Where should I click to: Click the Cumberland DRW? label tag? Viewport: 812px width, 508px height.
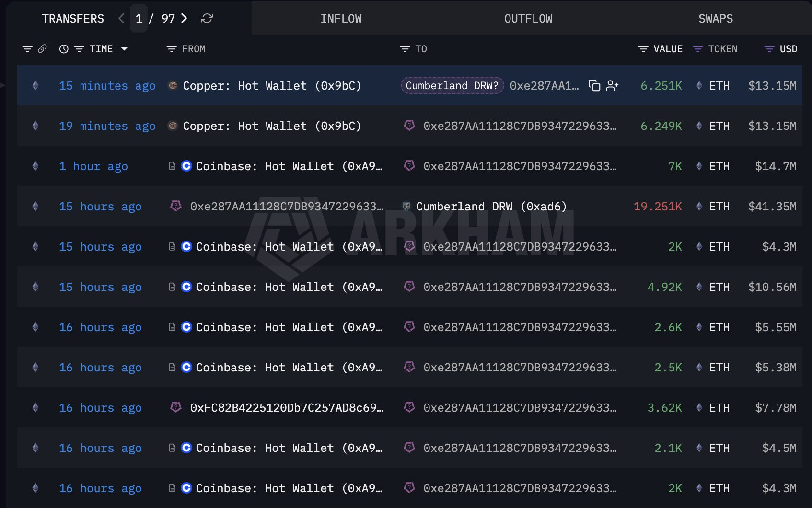[452, 86]
